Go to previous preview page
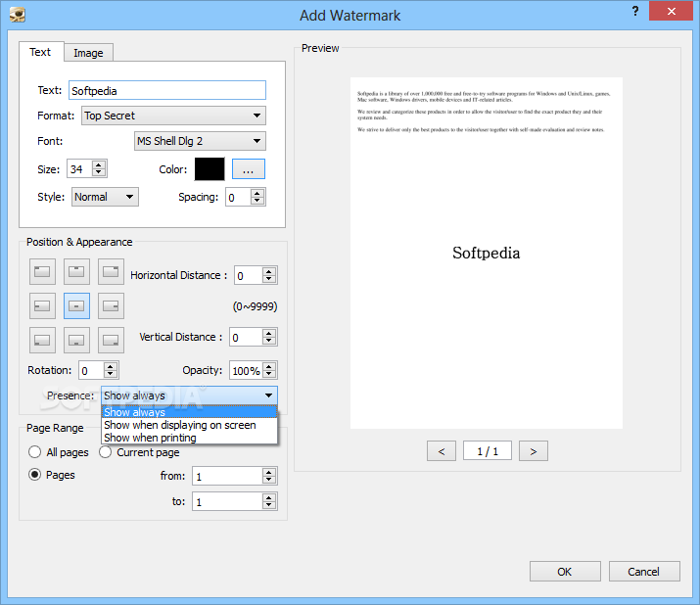Screen dimensions: 700x605 point(442,451)
